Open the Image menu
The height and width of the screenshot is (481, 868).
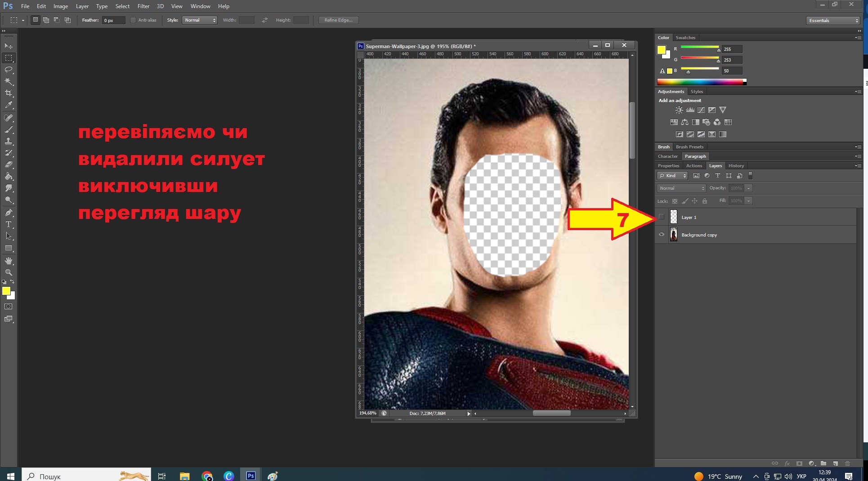(61, 6)
